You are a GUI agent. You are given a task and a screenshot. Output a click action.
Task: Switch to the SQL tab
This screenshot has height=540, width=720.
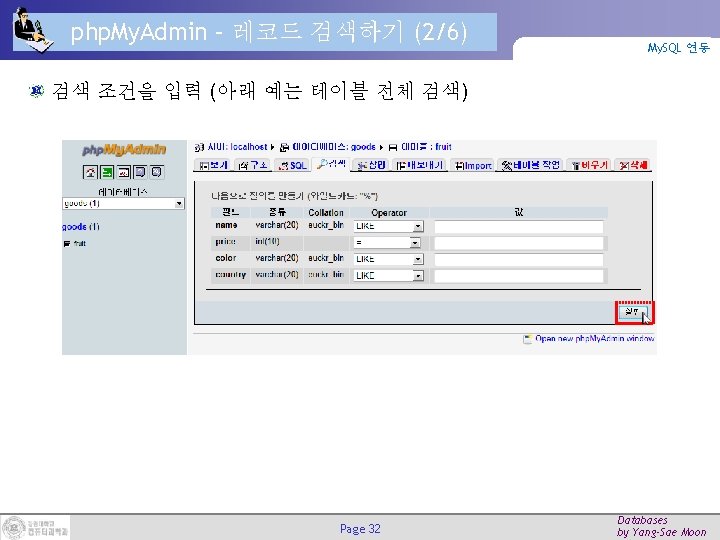click(x=292, y=165)
